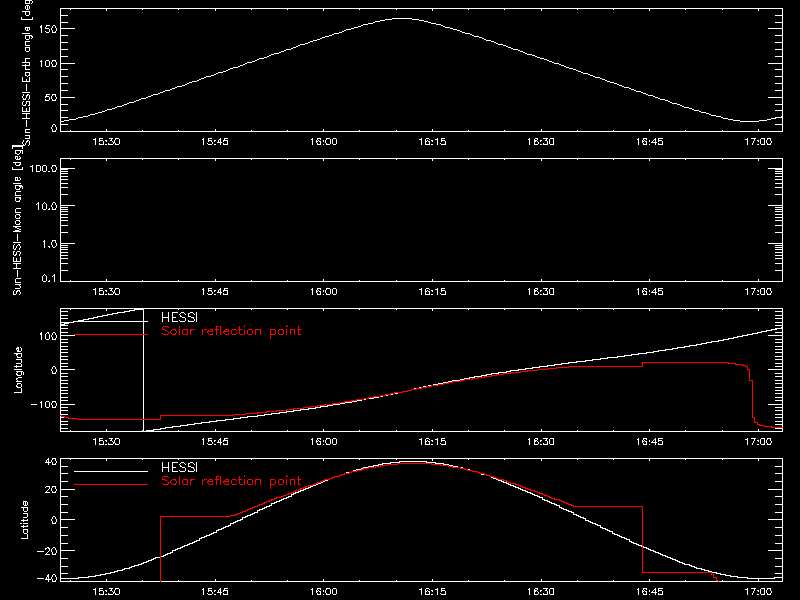Click 17:00 time label under Earth angle plot
This screenshot has width=800, height=600.
pos(758,142)
